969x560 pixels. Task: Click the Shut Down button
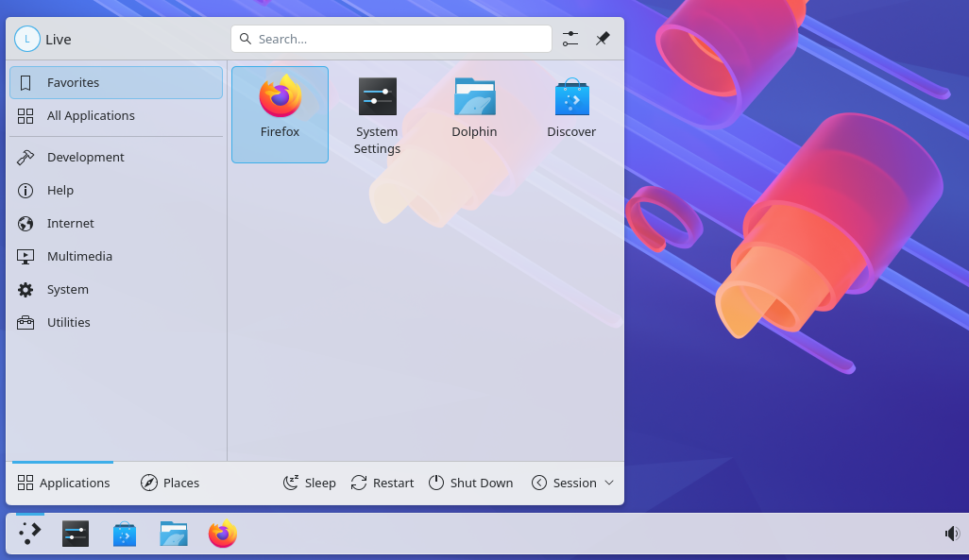click(x=471, y=483)
